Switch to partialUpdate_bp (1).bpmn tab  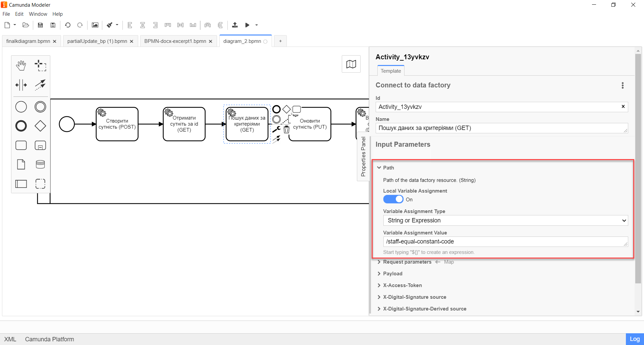pyautogui.click(x=97, y=41)
